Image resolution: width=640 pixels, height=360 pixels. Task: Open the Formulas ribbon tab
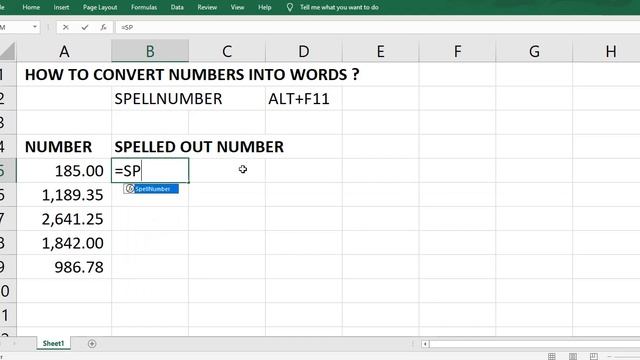[x=144, y=7]
